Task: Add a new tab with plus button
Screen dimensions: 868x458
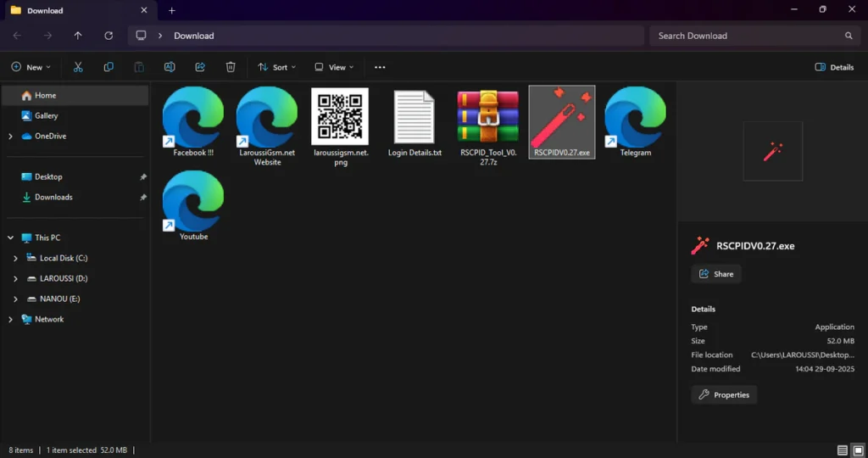Action: [x=172, y=10]
